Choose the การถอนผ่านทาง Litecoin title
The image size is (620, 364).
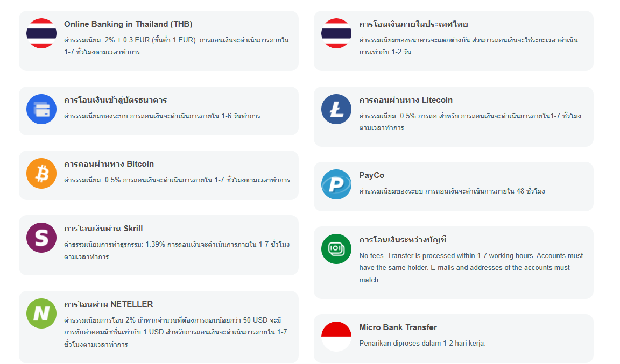pos(406,100)
